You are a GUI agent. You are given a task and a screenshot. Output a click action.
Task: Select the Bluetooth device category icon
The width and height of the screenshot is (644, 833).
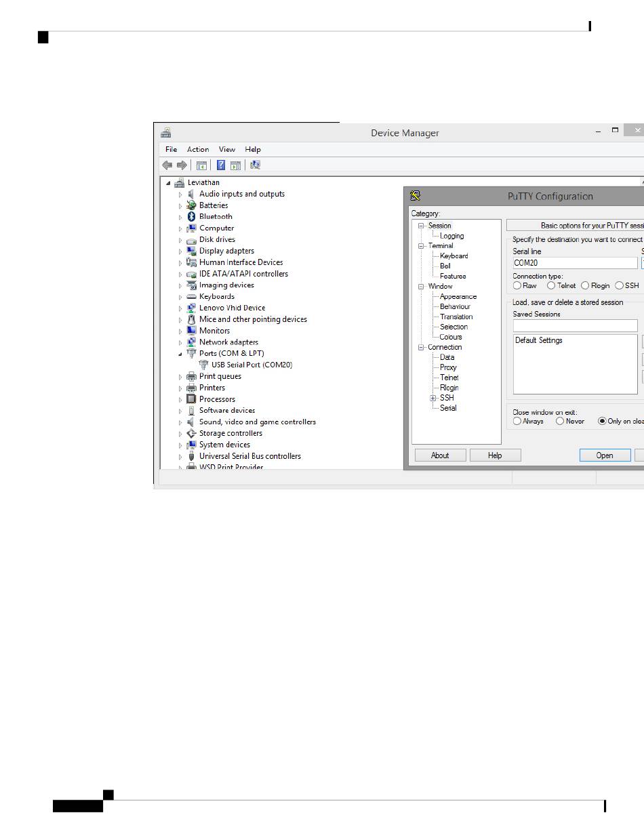click(x=192, y=217)
